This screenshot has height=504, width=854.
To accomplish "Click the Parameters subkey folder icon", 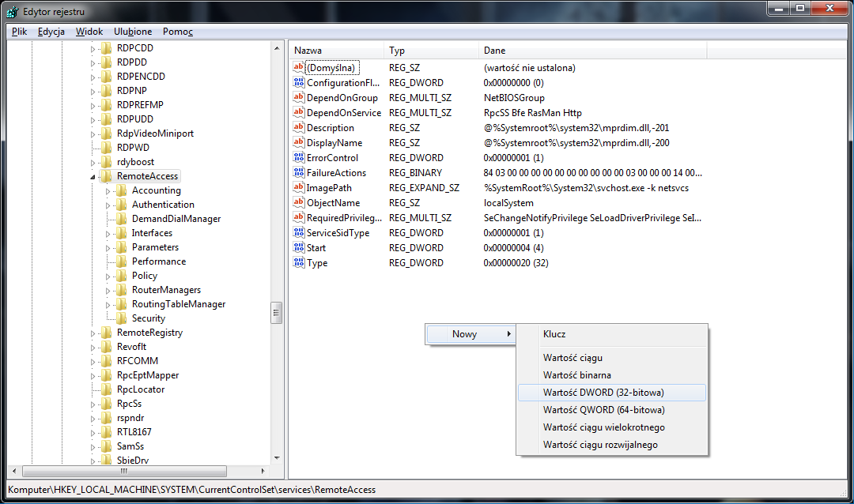I will tap(121, 247).
